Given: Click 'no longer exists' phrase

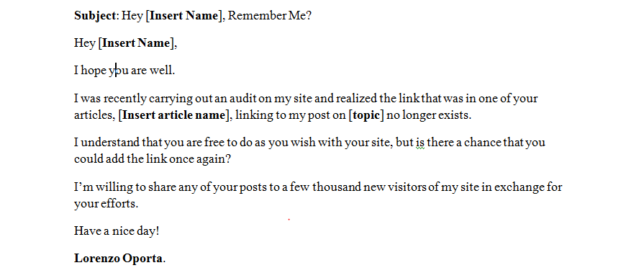Looking at the screenshot, I should 427,115.
